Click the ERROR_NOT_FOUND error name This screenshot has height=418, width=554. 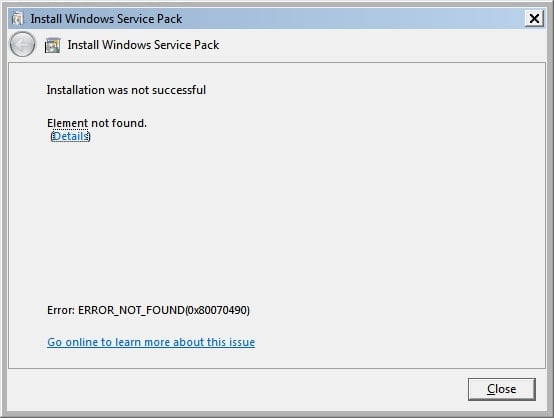tap(131, 310)
